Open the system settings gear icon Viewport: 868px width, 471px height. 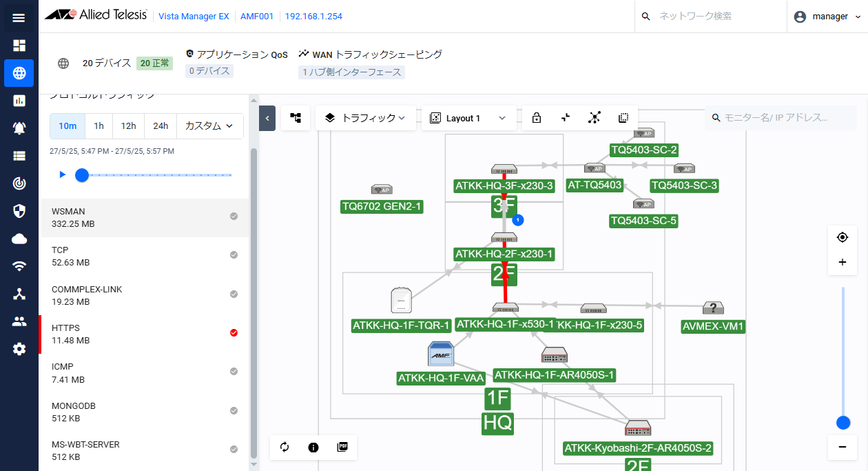tap(19, 349)
